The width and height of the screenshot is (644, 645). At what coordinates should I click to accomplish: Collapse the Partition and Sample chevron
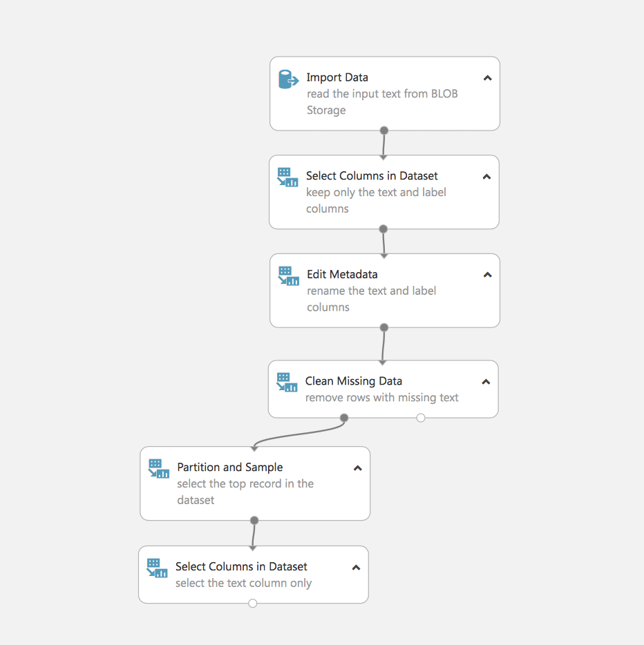pyautogui.click(x=358, y=468)
